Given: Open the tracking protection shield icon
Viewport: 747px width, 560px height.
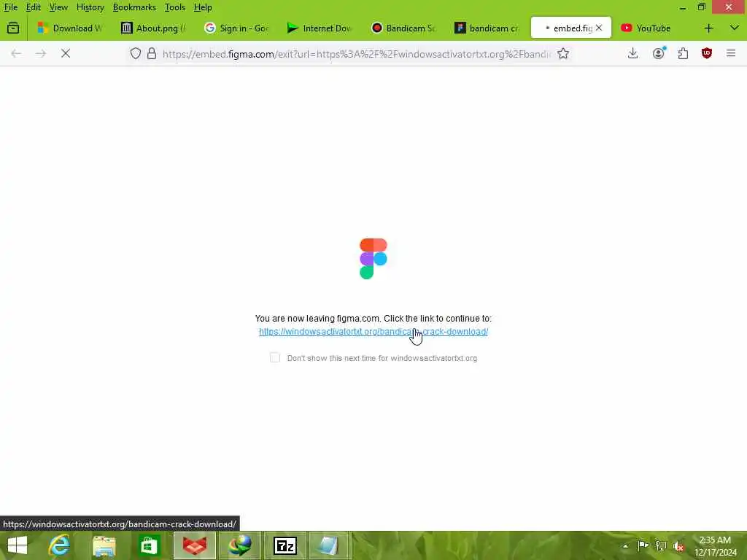Looking at the screenshot, I should click(136, 53).
